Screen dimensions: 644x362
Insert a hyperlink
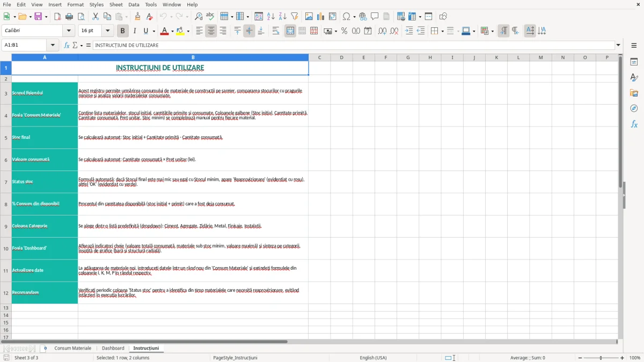[363, 17]
